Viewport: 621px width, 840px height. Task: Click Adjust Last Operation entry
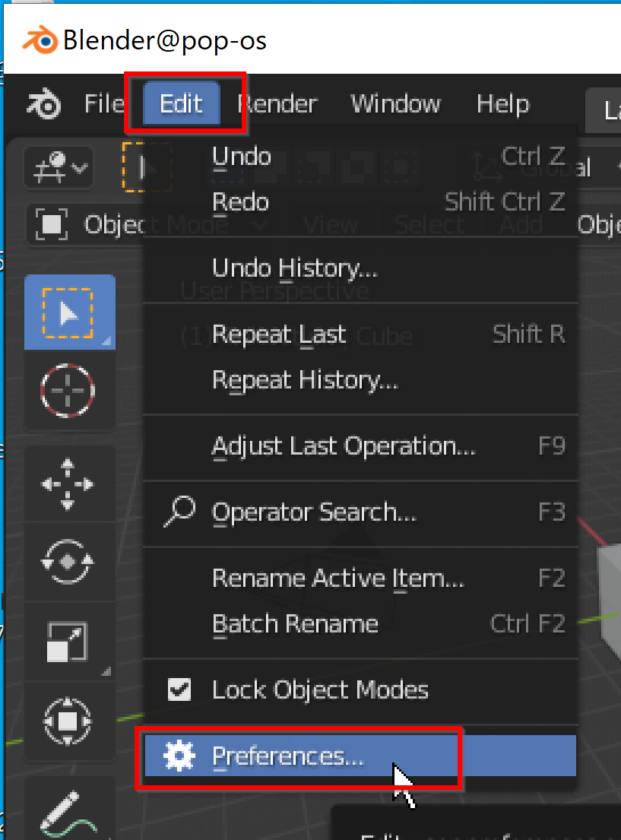click(x=344, y=446)
